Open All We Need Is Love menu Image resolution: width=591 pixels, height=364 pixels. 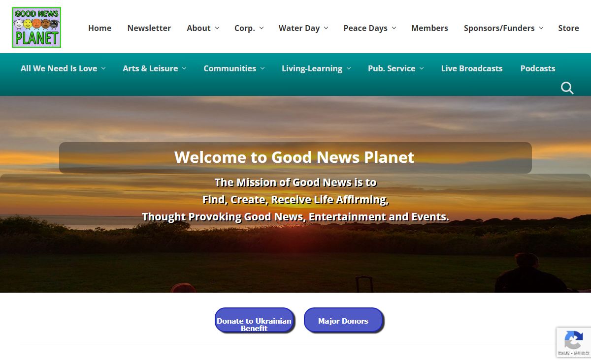coord(59,68)
